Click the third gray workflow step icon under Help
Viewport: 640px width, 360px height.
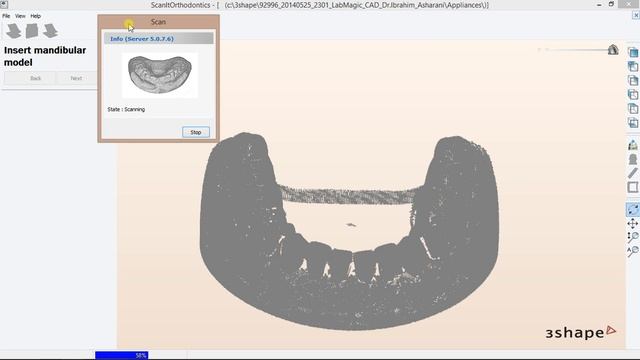tap(50, 31)
